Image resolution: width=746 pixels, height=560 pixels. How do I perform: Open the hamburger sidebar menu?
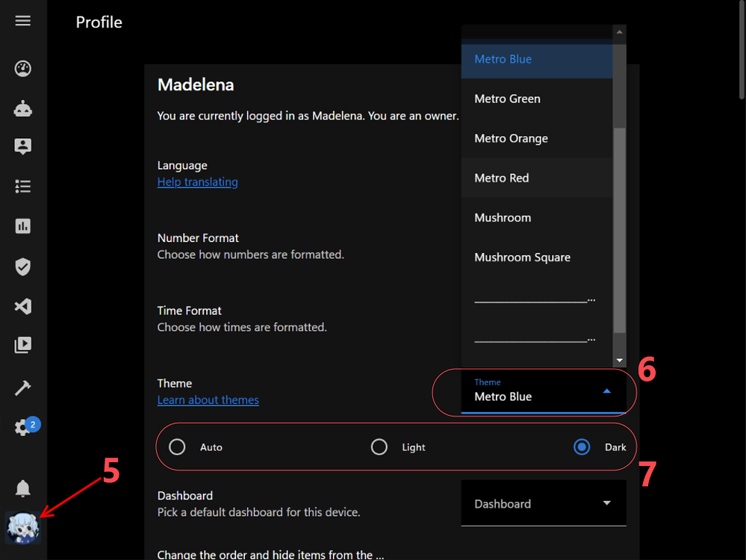23,21
